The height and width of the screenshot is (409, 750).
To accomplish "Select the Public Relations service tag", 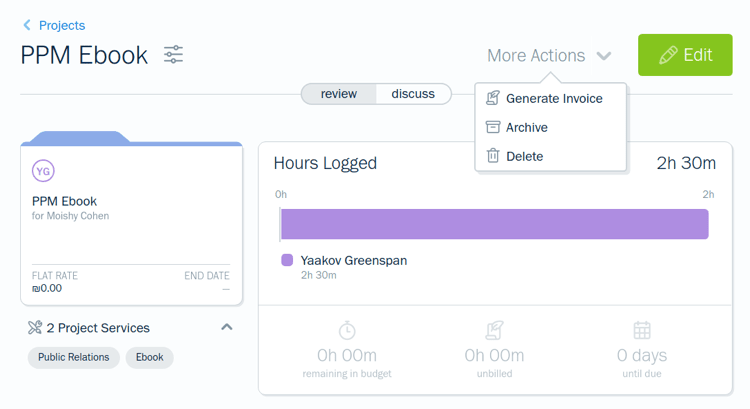I will click(x=74, y=357).
